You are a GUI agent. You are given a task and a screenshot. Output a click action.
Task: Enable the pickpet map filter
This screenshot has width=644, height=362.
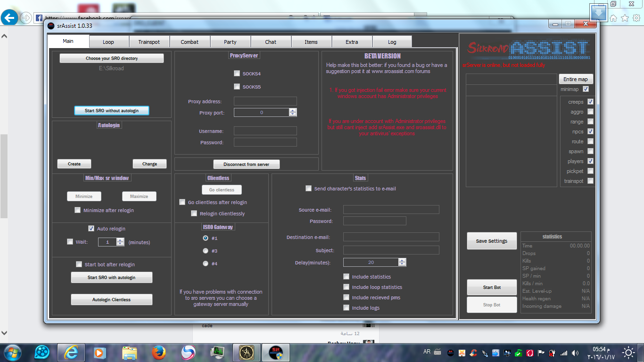click(x=590, y=171)
